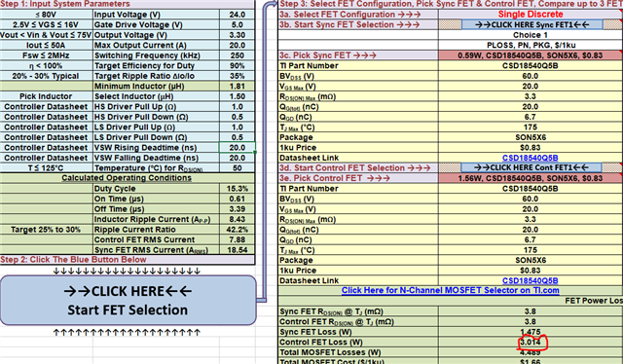Open the Pick Control FET selection cell

click(531, 178)
